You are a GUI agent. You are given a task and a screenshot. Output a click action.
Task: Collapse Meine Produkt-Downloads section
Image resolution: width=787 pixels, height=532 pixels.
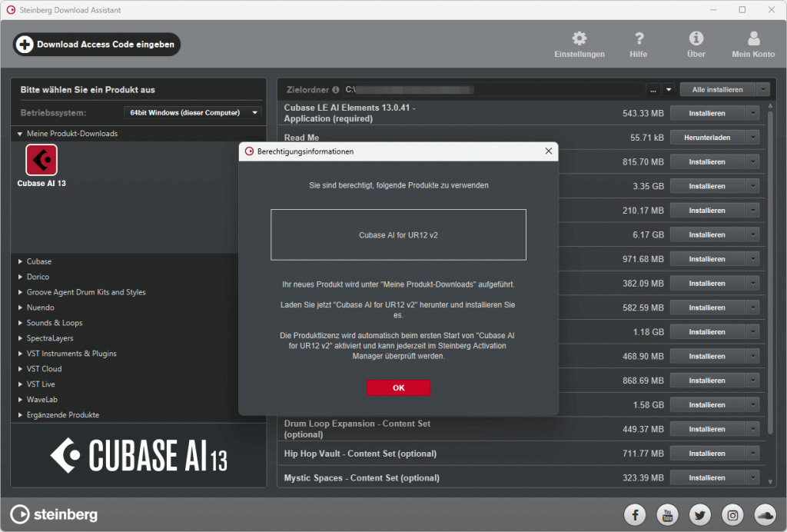[x=19, y=134]
